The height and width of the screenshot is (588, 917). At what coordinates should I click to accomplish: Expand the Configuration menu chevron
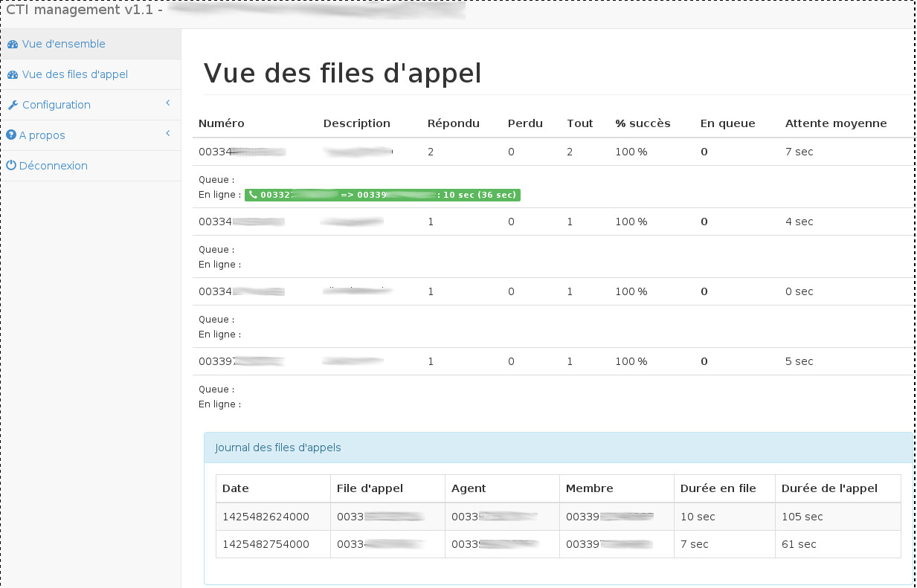(x=167, y=104)
